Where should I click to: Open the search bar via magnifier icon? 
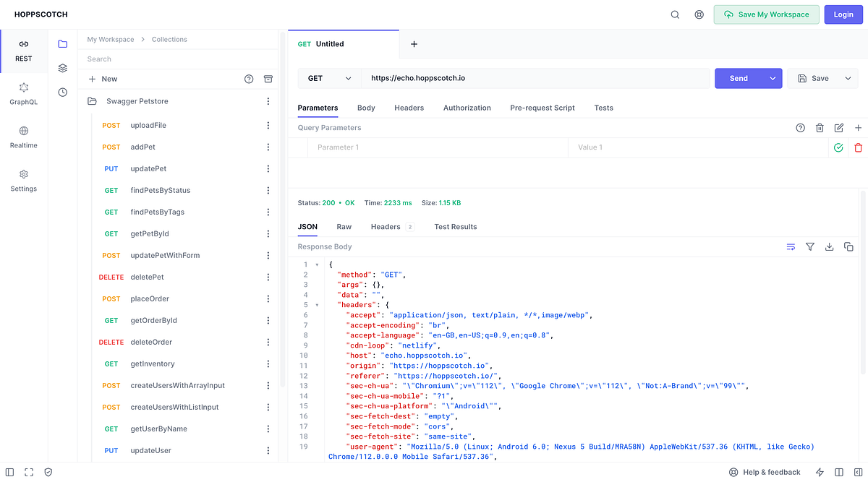click(x=675, y=14)
